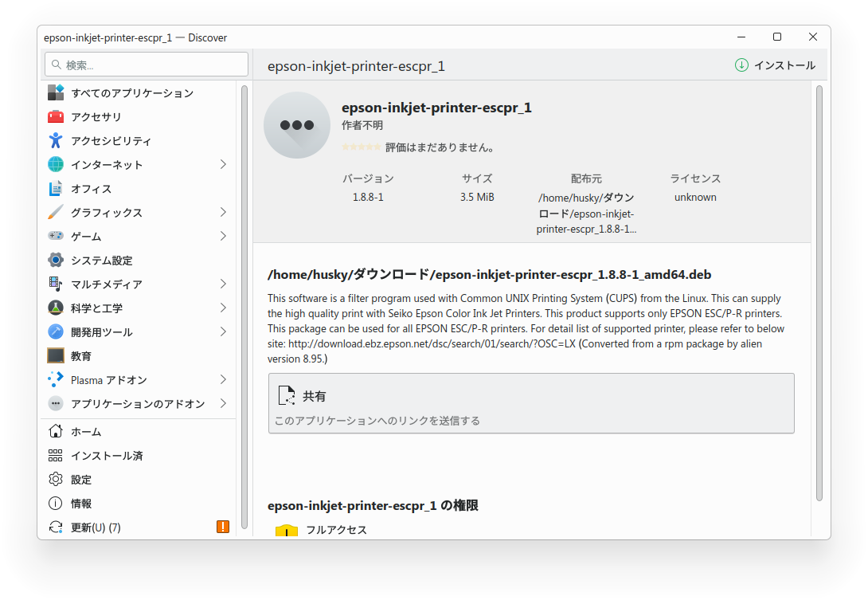The height and width of the screenshot is (600, 868).
Task: Click the Internet (インターネット) globe icon
Action: (x=56, y=165)
